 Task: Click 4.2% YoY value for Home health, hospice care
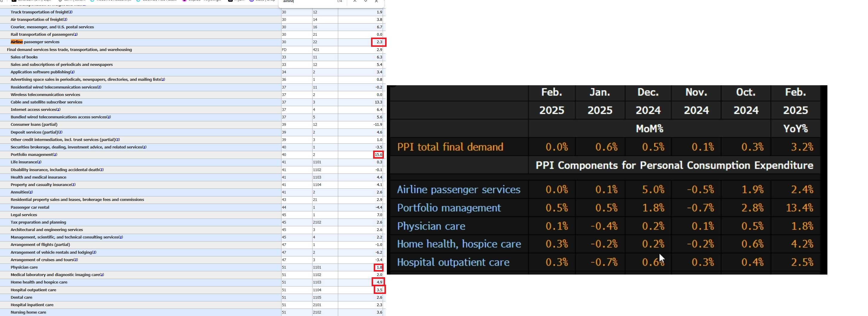click(802, 244)
